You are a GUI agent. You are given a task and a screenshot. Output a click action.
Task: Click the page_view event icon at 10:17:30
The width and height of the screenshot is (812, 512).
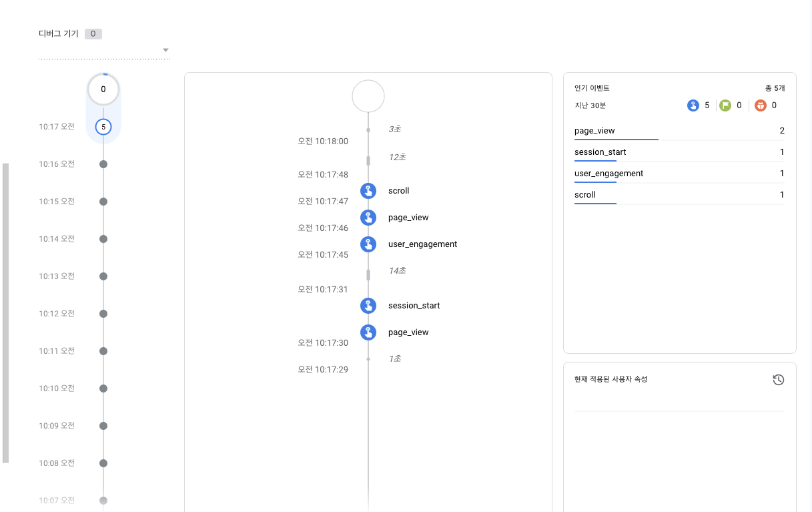tap(368, 332)
